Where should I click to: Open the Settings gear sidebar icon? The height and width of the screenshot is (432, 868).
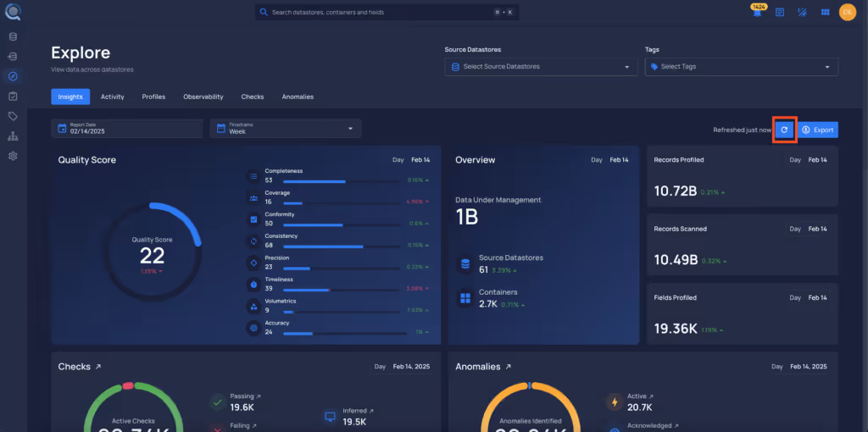pyautogui.click(x=13, y=156)
